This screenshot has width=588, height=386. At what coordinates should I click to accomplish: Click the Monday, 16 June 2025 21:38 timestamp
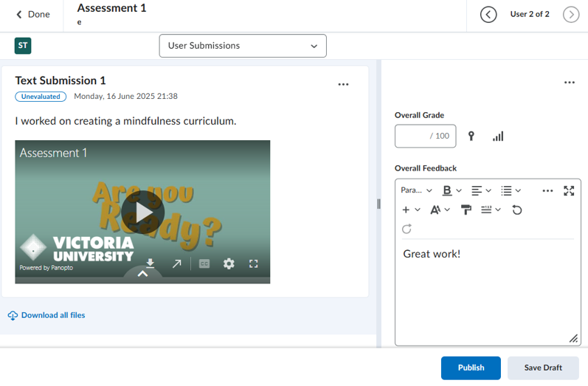pyautogui.click(x=125, y=96)
